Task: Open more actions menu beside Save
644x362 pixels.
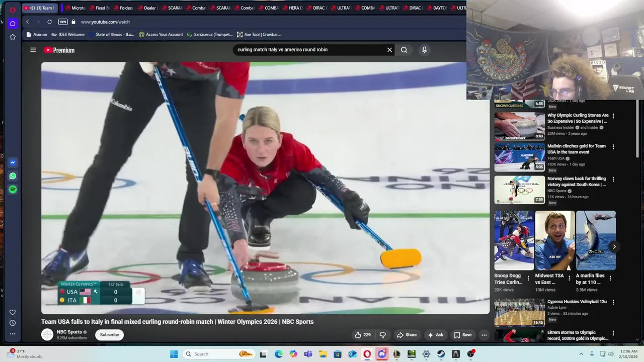Action: (x=484, y=335)
